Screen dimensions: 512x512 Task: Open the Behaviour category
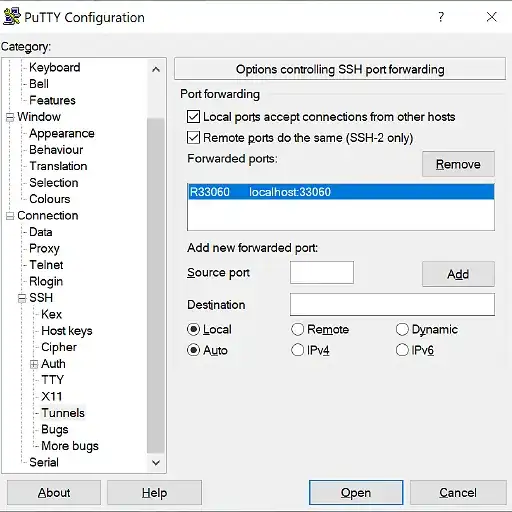56,150
